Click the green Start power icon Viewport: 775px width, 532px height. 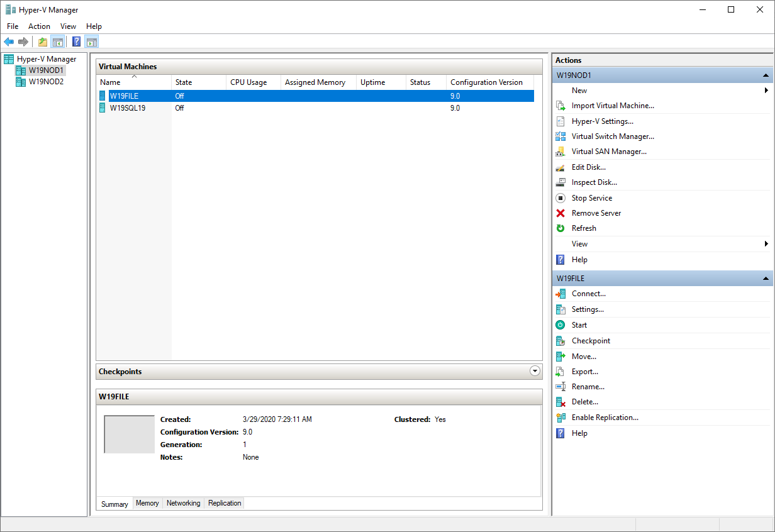(560, 325)
